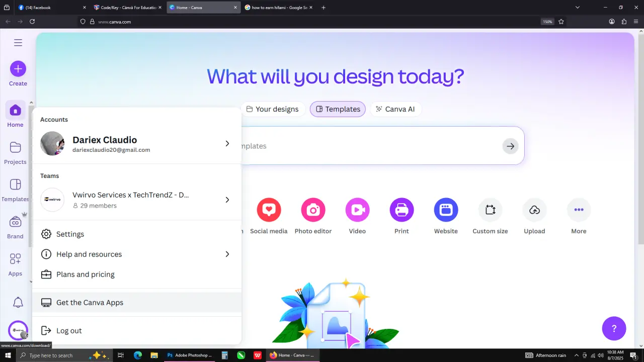The width and height of the screenshot is (644, 362).
Task: Click the Vwirvo account avatar at bottom left
Action: [18, 330]
